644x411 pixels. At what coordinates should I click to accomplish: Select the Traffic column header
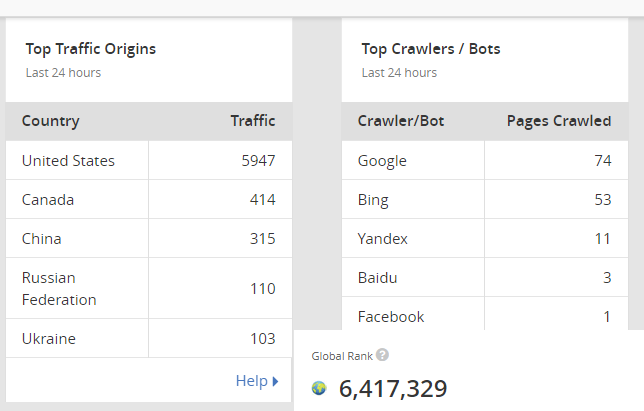pyautogui.click(x=253, y=121)
